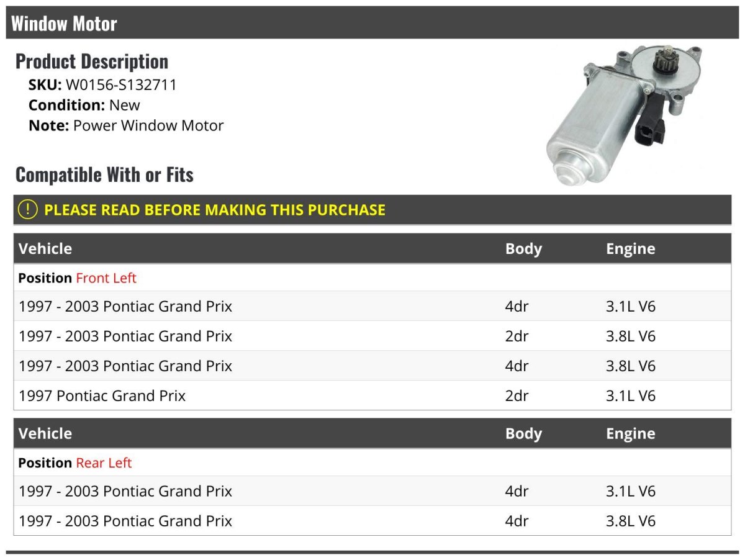Click Engine column header in Front Left table
This screenshot has height=560, width=745.
[630, 249]
